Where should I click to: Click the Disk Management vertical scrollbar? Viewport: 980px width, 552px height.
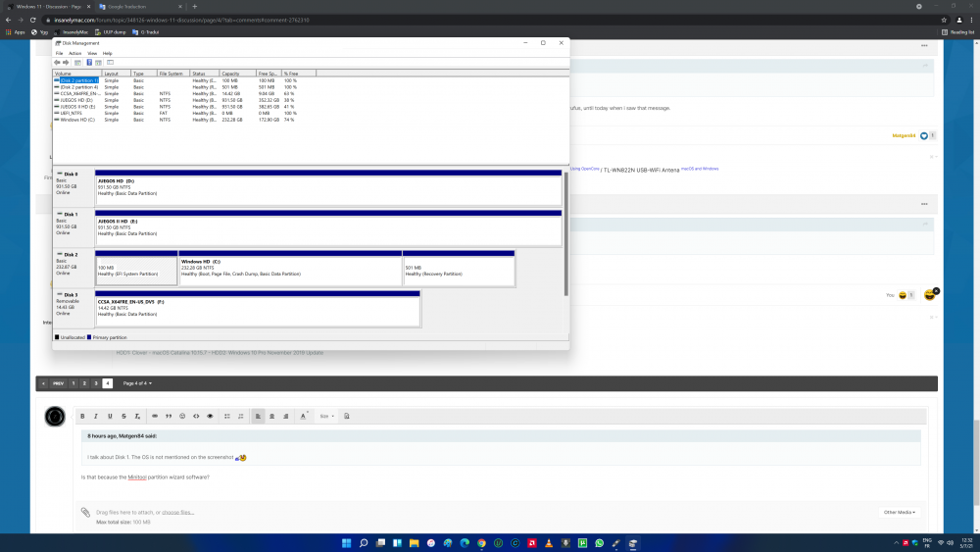[566, 234]
